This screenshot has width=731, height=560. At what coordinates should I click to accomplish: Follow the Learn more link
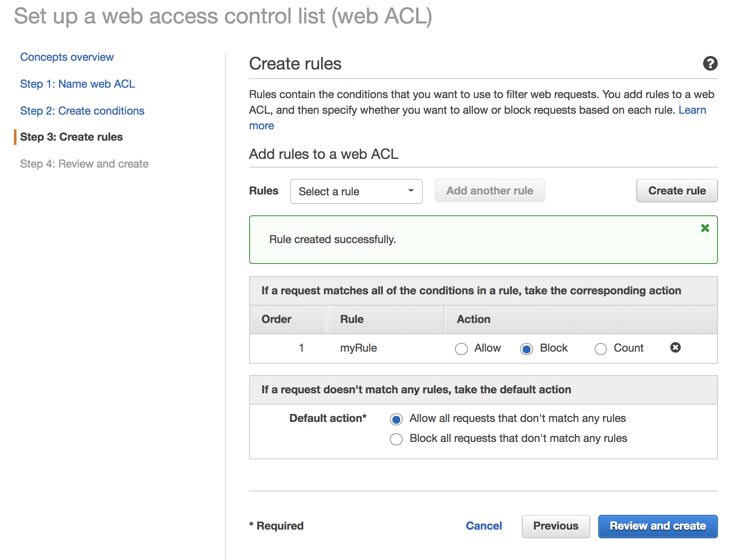coord(692,110)
